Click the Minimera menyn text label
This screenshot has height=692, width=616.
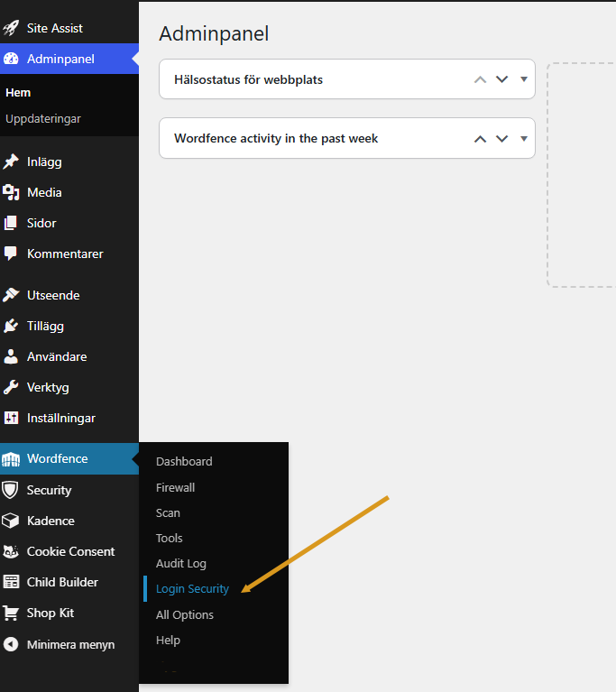(x=70, y=645)
